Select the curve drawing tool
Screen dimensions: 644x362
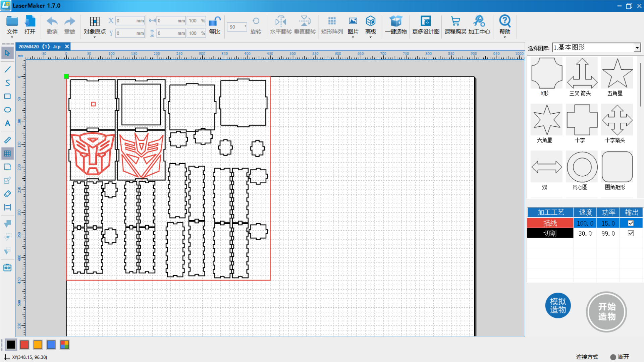[7, 83]
